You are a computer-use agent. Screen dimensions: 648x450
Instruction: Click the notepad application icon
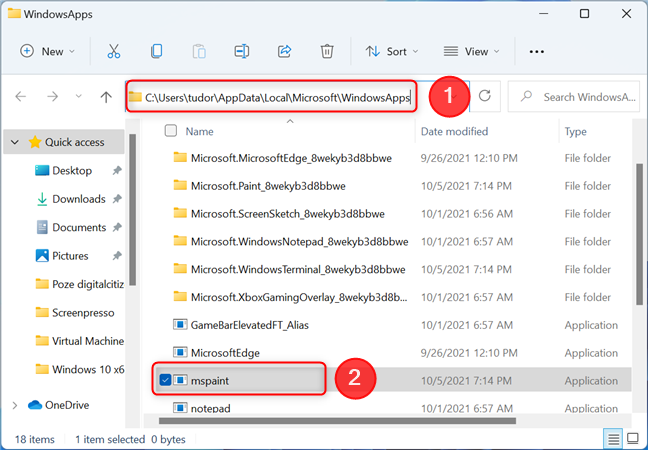pyautogui.click(x=180, y=408)
